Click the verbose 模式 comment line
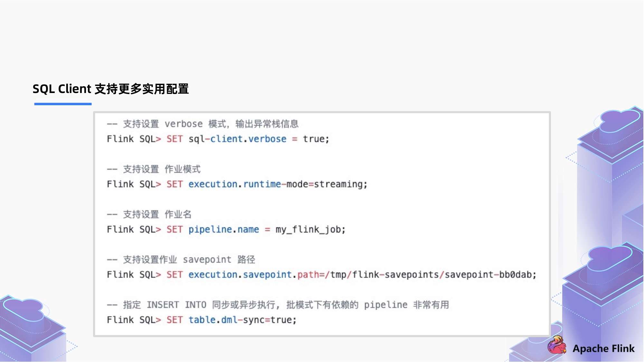This screenshot has width=644, height=362. click(203, 124)
